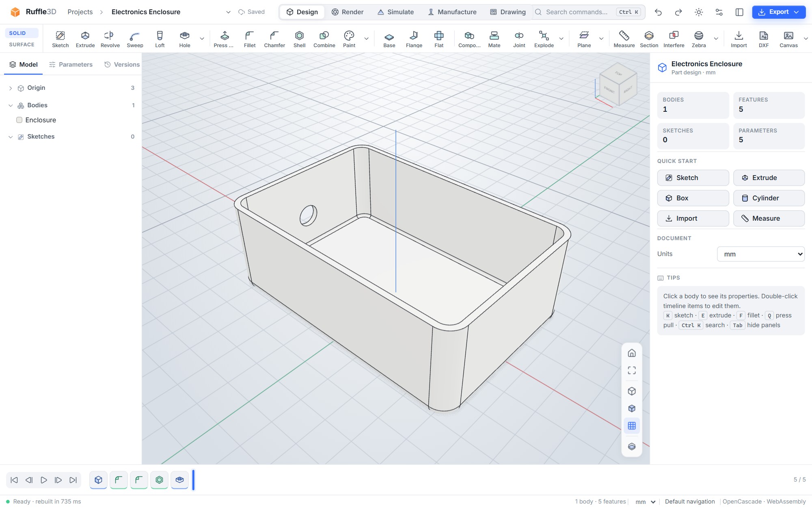Open status bar mm units dropdown

(646, 501)
